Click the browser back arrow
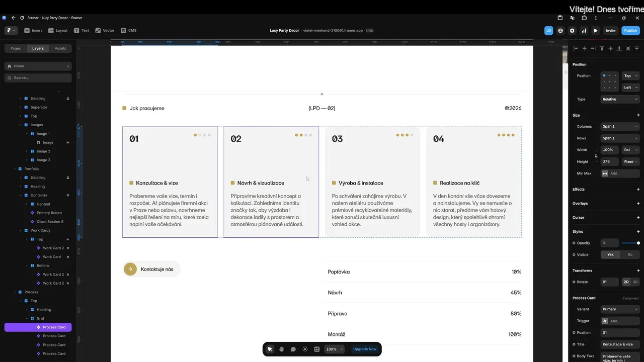This screenshot has width=644, height=362. pyautogui.click(x=14, y=18)
